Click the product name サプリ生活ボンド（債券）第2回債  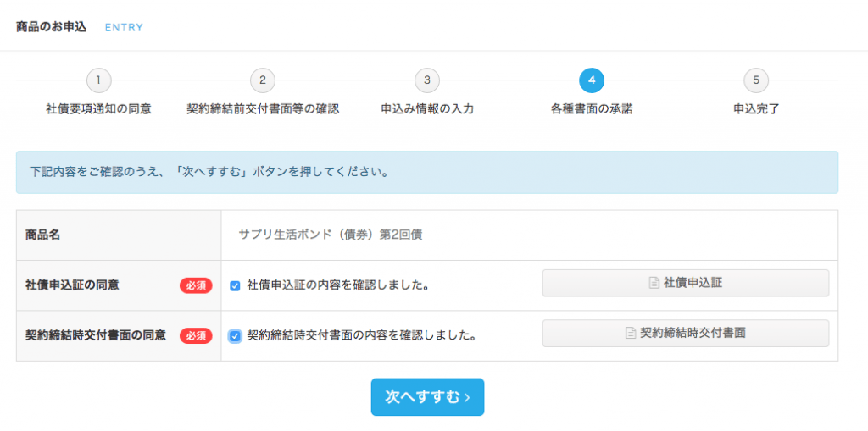331,235
